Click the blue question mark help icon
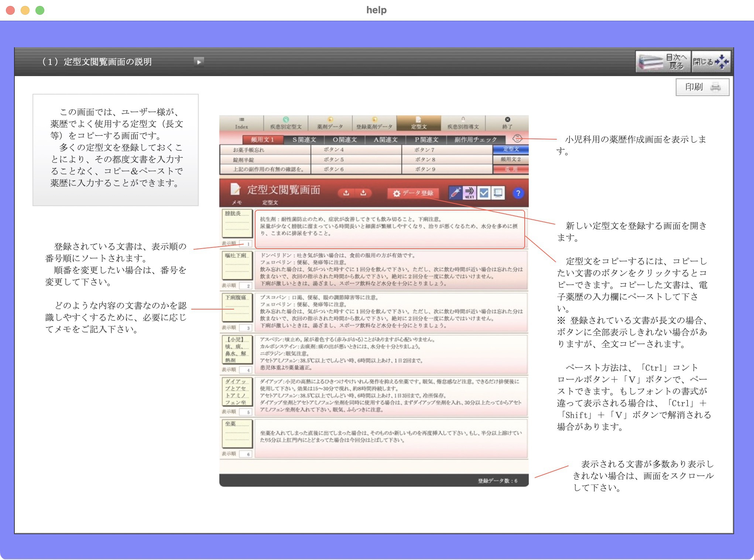Viewport: 754px width, 560px height. point(518,193)
